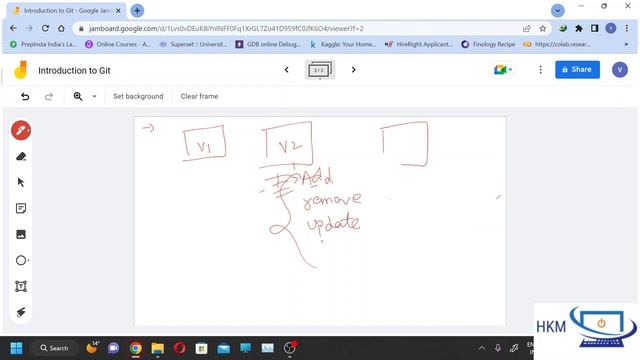Open Chrome three-dot menu

pos(627,28)
